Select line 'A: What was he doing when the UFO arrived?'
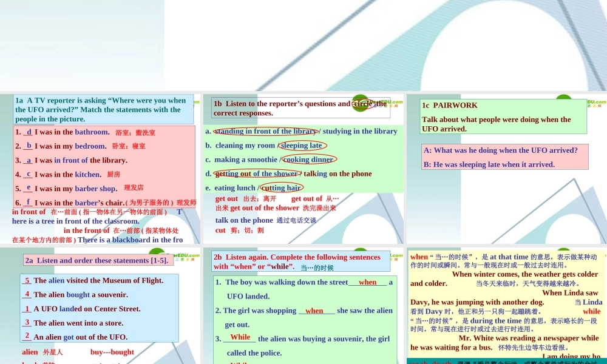This screenshot has width=607, height=364. [x=501, y=150]
